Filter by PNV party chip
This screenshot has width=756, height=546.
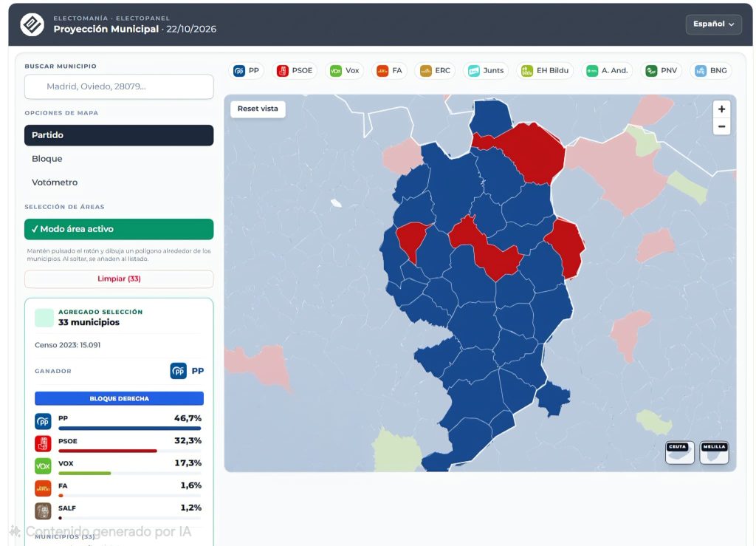click(x=661, y=71)
